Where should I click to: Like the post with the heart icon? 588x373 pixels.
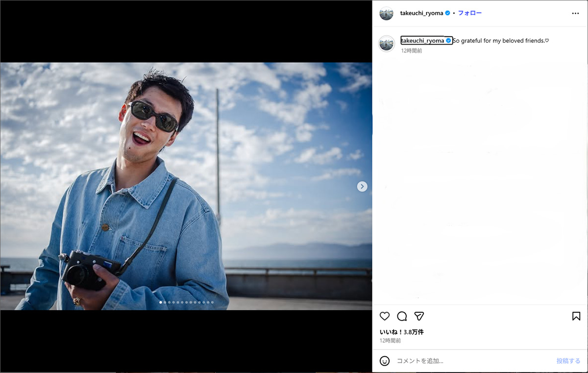tap(385, 316)
